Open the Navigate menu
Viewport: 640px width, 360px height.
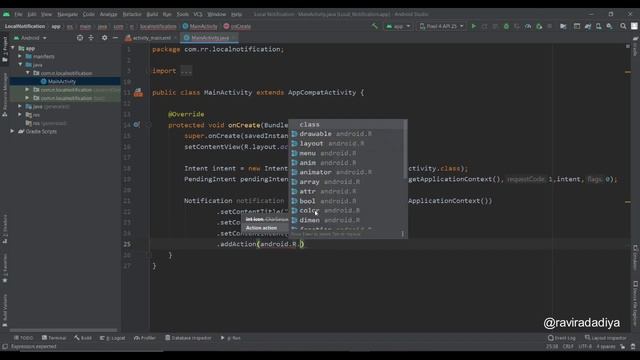click(67, 14)
